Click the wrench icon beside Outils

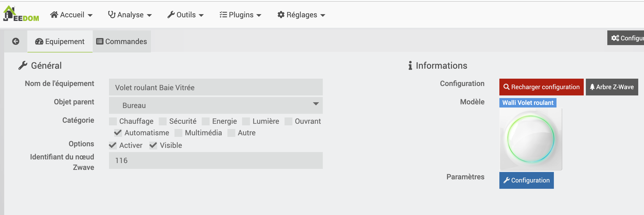pos(171,15)
